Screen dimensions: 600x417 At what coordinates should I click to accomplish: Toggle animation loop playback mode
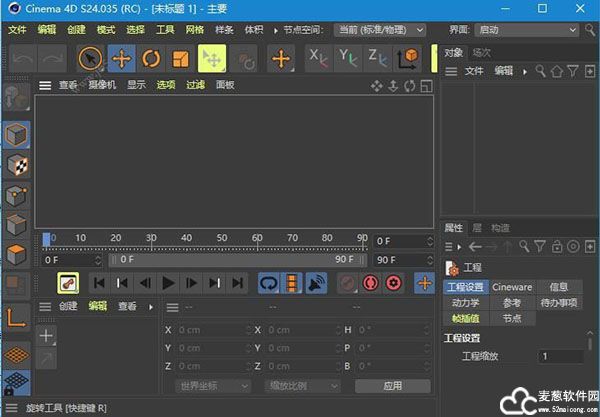[x=269, y=283]
